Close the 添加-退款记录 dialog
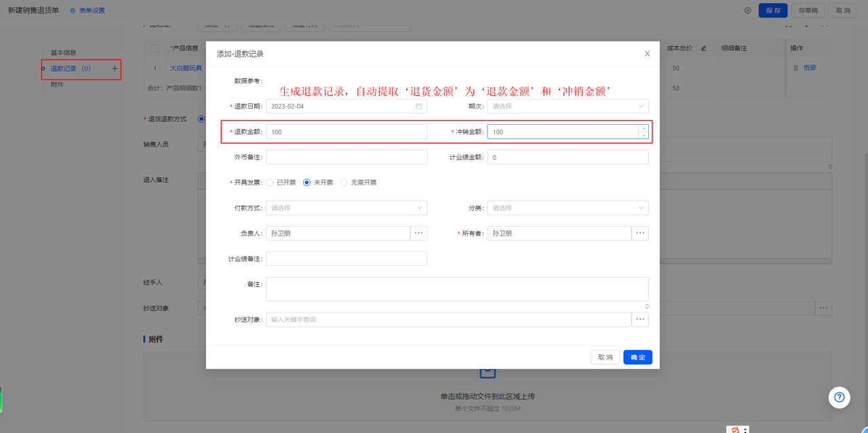This screenshot has width=868, height=433. pos(647,54)
